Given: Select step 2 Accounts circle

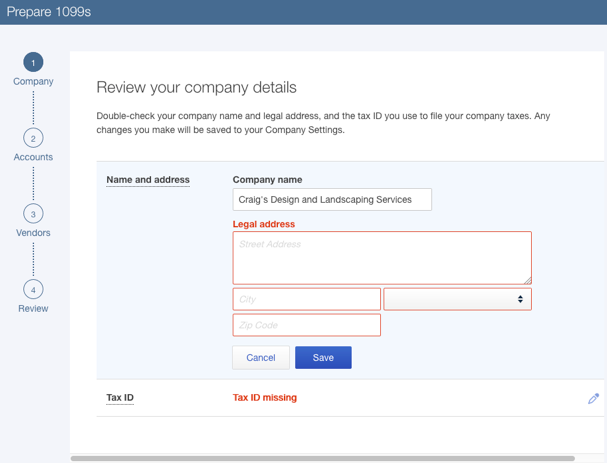Looking at the screenshot, I should point(33,138).
